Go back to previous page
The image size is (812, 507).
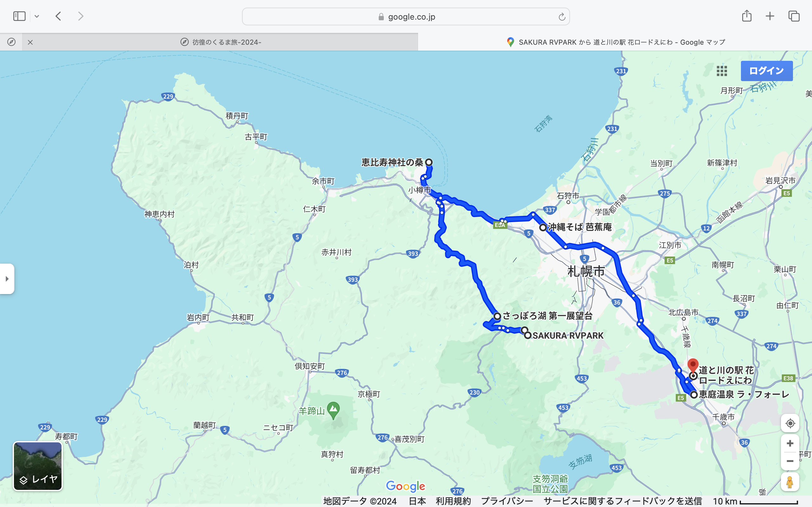(58, 16)
